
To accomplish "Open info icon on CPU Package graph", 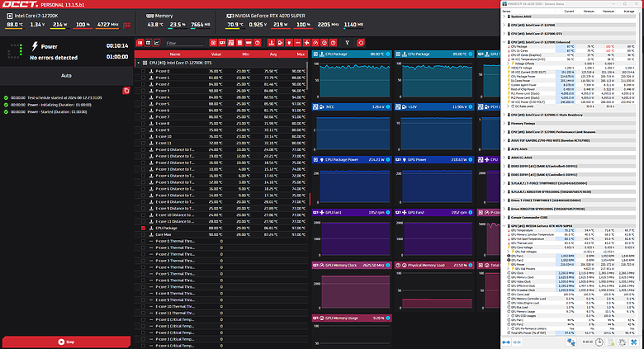I will pos(390,54).
